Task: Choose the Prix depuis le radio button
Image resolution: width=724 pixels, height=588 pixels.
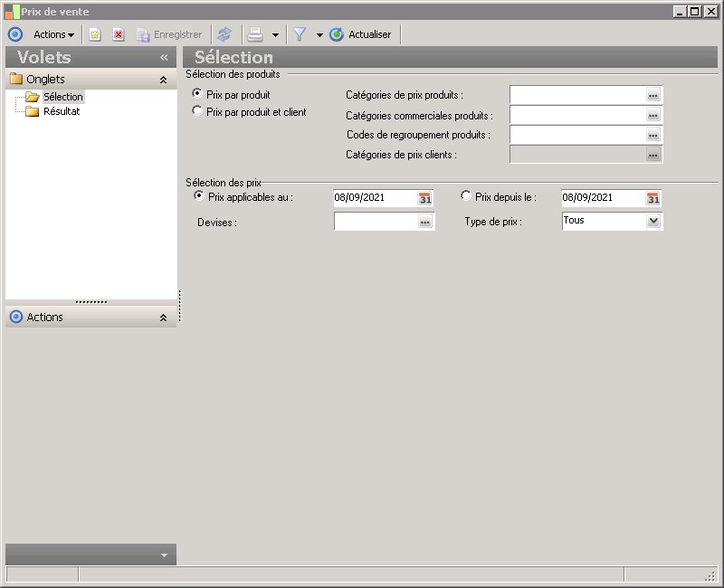Action: point(466,195)
